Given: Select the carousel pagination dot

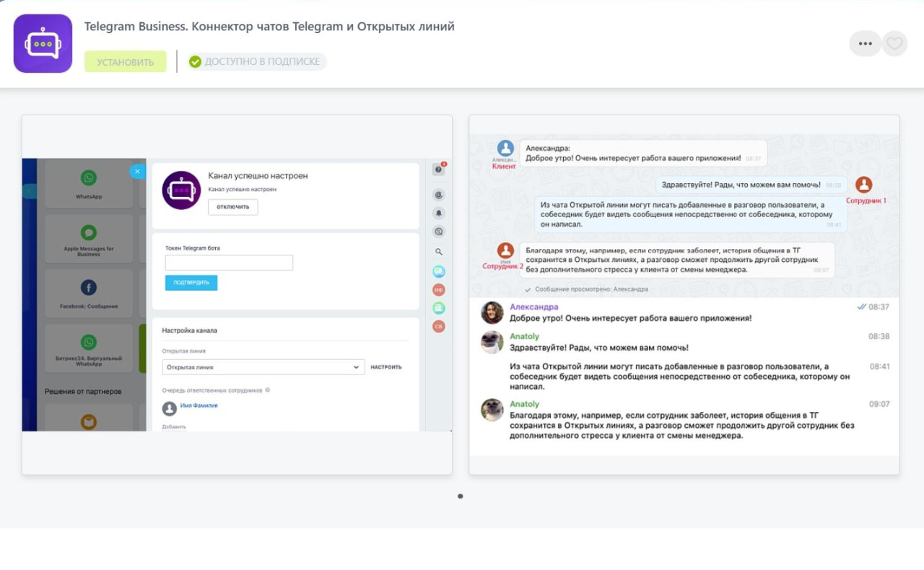Looking at the screenshot, I should [x=461, y=496].
